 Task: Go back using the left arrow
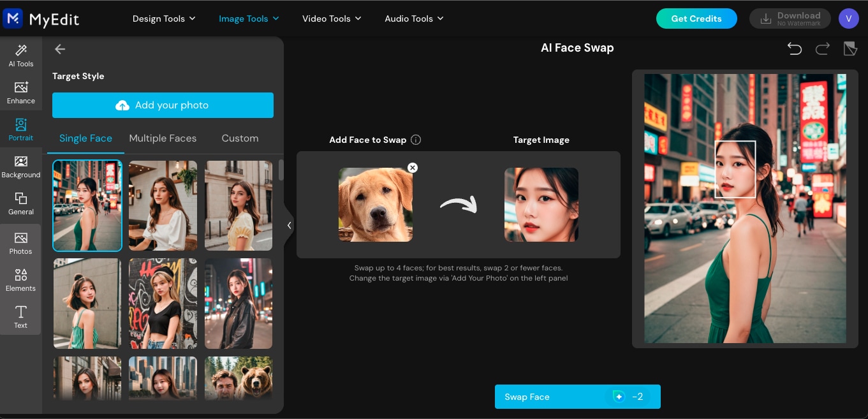coord(60,49)
